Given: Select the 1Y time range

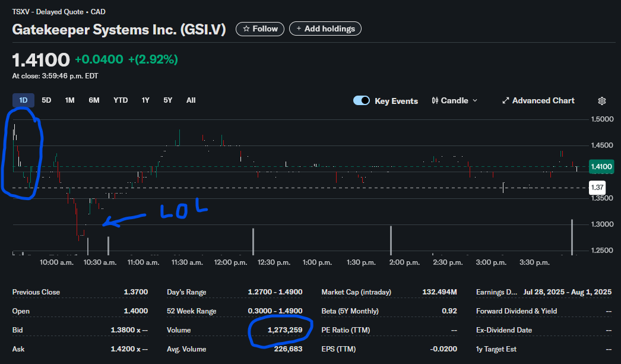Looking at the screenshot, I should click(145, 100).
